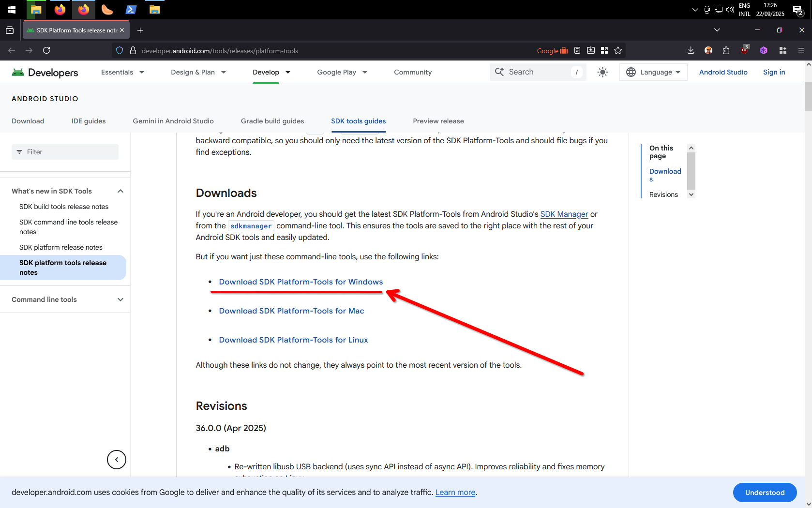Open Windows Start menu
Image resolution: width=812 pixels, height=508 pixels.
pyautogui.click(x=12, y=10)
